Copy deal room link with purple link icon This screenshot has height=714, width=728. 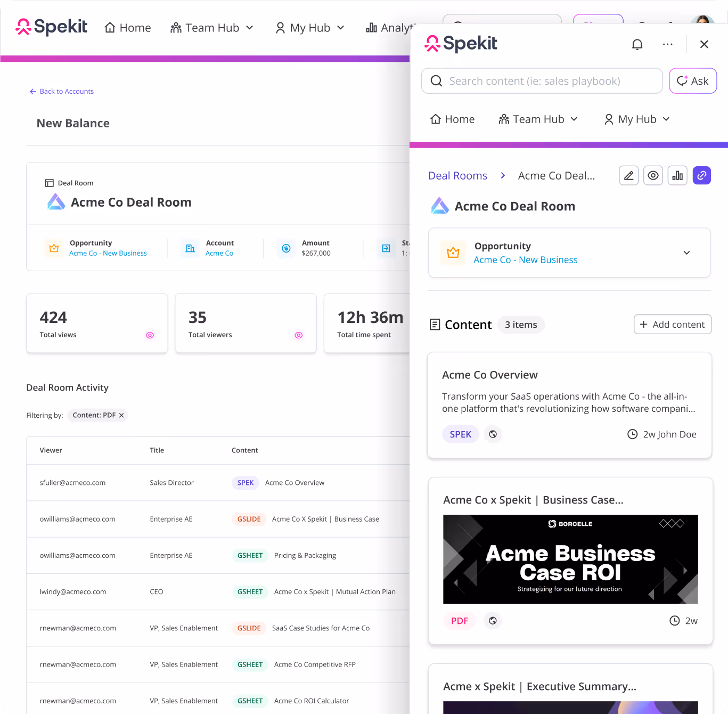coord(702,175)
